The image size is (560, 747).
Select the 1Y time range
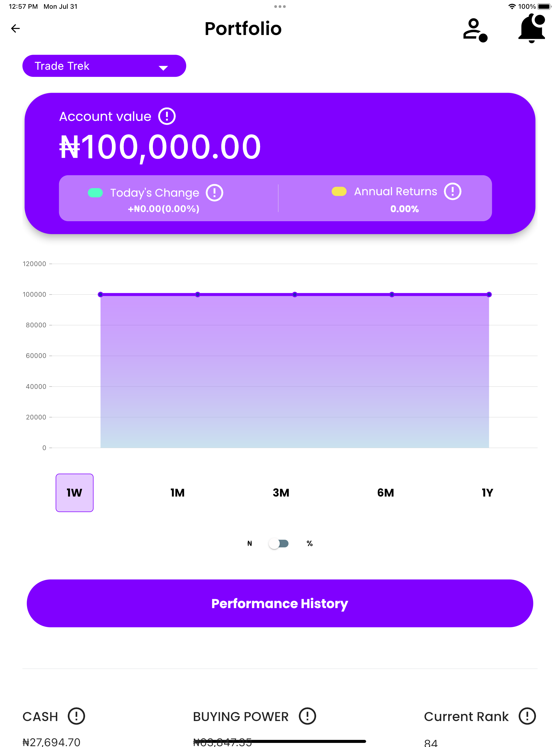[x=487, y=493]
